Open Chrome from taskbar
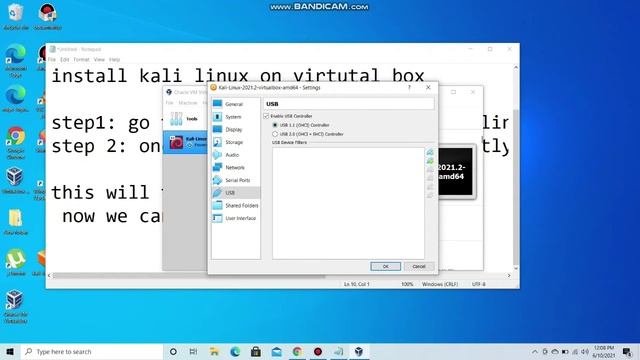 point(297,351)
